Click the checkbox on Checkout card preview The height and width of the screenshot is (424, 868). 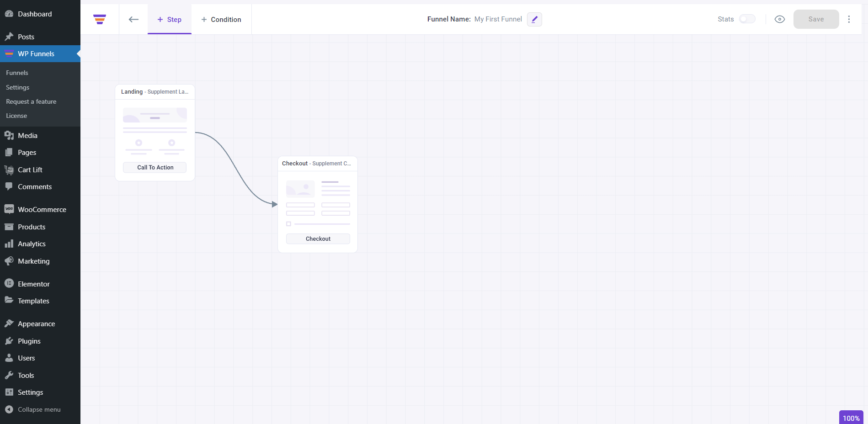pyautogui.click(x=288, y=224)
